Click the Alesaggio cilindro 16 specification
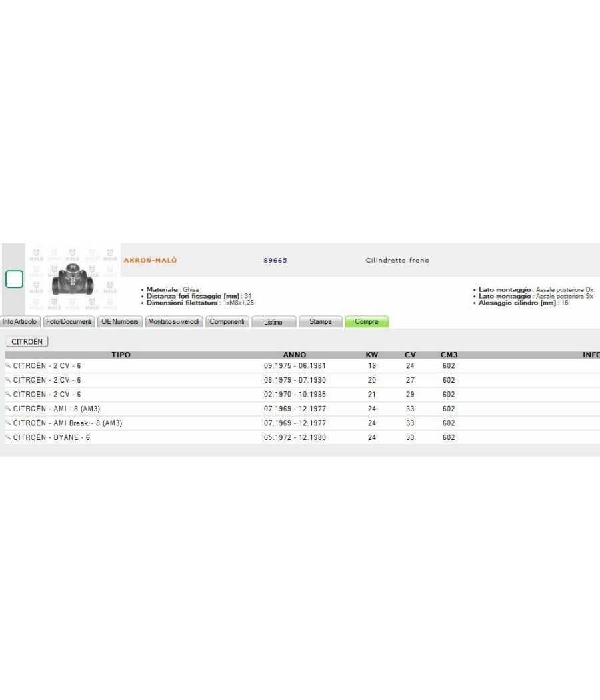Screen dimensions: 600x700 click(x=523, y=303)
